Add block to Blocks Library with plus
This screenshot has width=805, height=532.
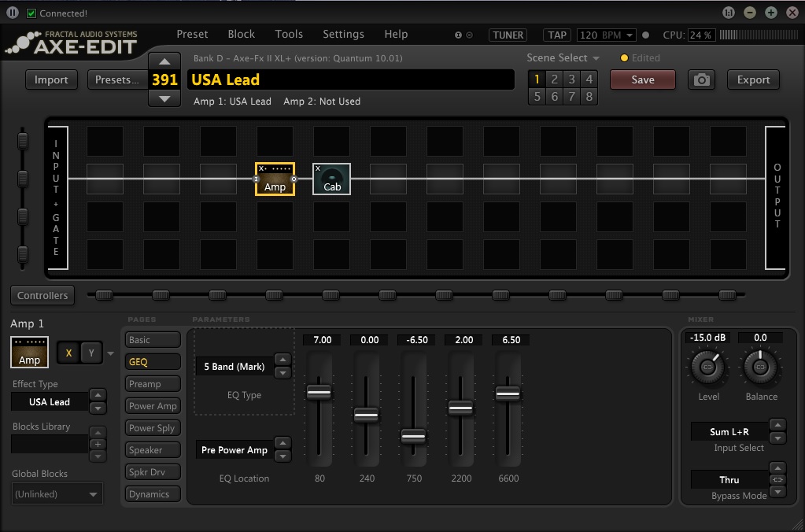tap(98, 444)
